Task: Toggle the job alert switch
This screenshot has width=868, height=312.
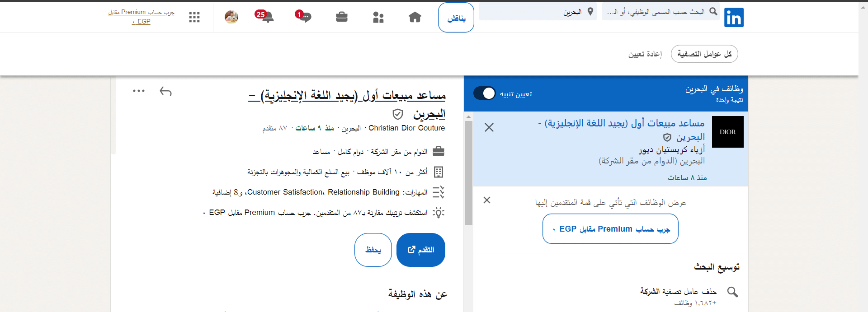Action: [x=485, y=93]
